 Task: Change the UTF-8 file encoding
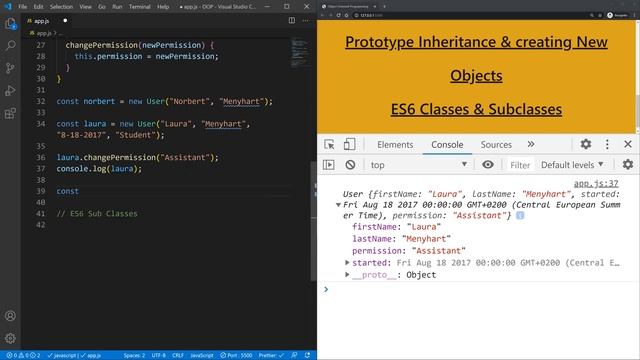pyautogui.click(x=159, y=355)
